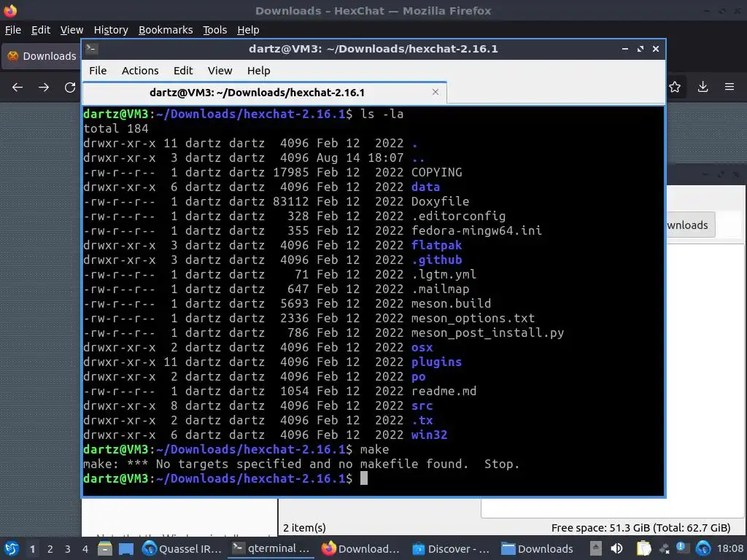Click 'Doxyfile' in terminal listing

tap(440, 201)
